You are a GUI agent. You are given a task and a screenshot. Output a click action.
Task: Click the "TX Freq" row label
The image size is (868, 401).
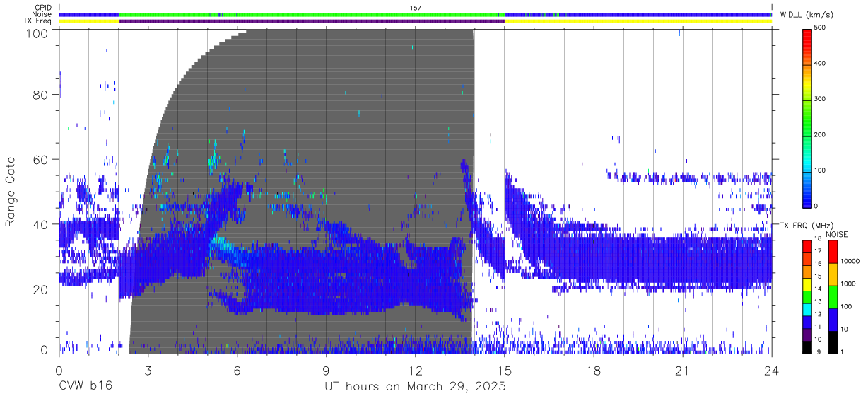(x=38, y=21)
